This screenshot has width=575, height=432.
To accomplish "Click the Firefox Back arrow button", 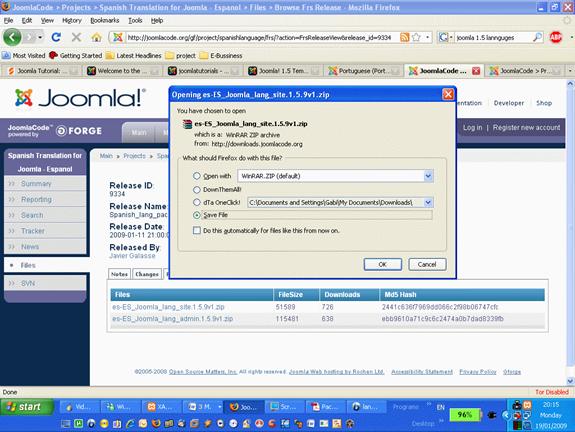I will tap(12, 37).
